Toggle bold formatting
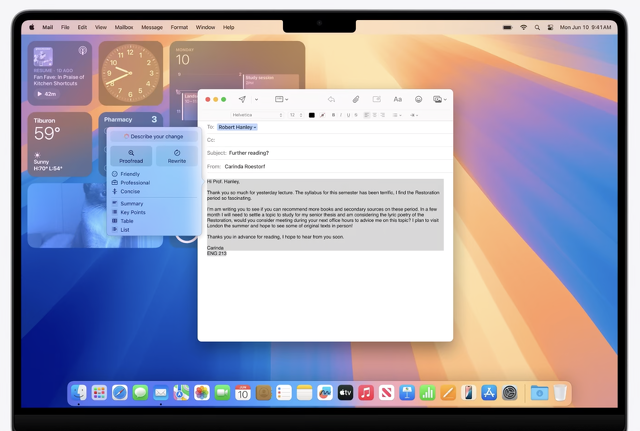The image size is (640, 431). pos(333,115)
